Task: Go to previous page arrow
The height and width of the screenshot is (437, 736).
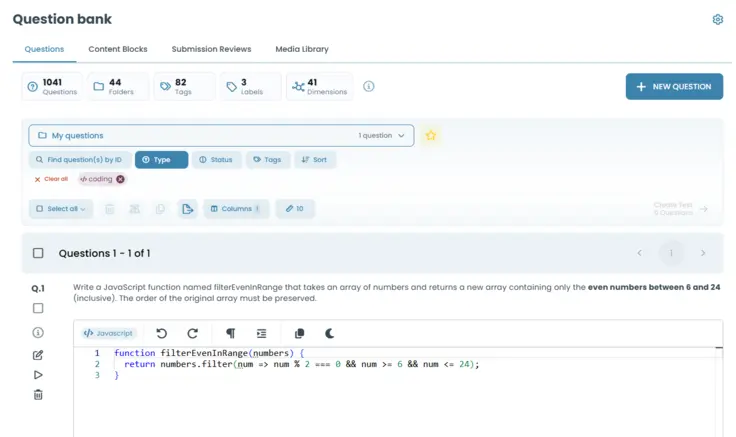Action: [x=639, y=253]
